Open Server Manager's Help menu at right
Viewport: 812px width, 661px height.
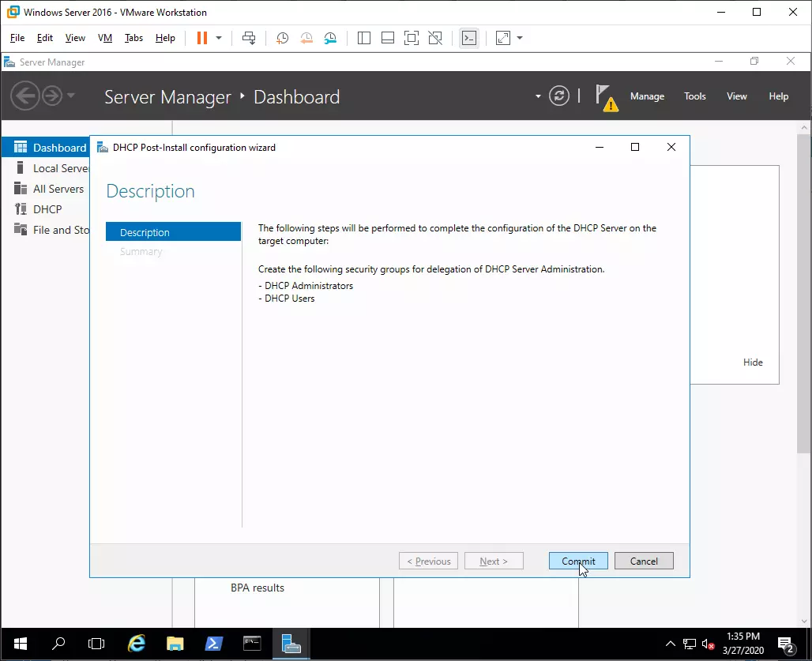[778, 96]
